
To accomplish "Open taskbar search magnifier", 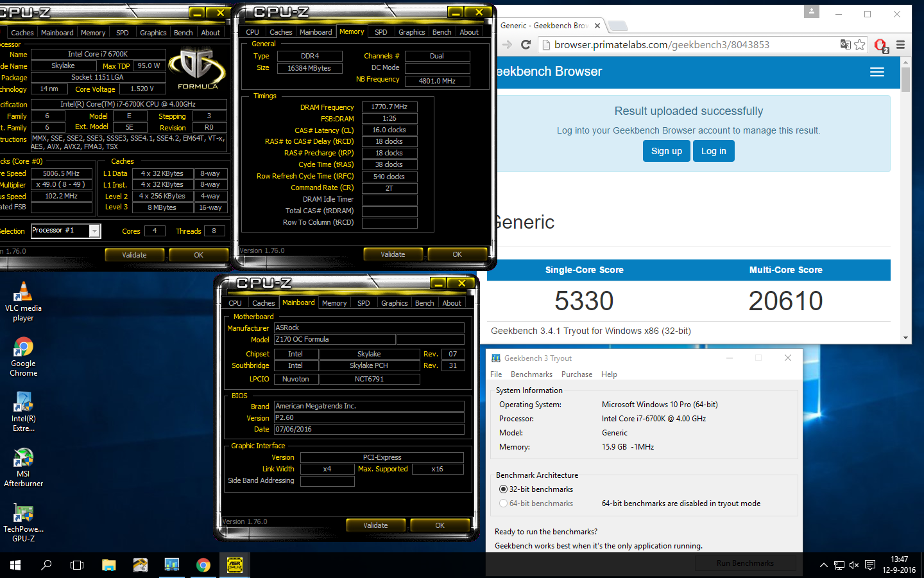I will pos(46,565).
